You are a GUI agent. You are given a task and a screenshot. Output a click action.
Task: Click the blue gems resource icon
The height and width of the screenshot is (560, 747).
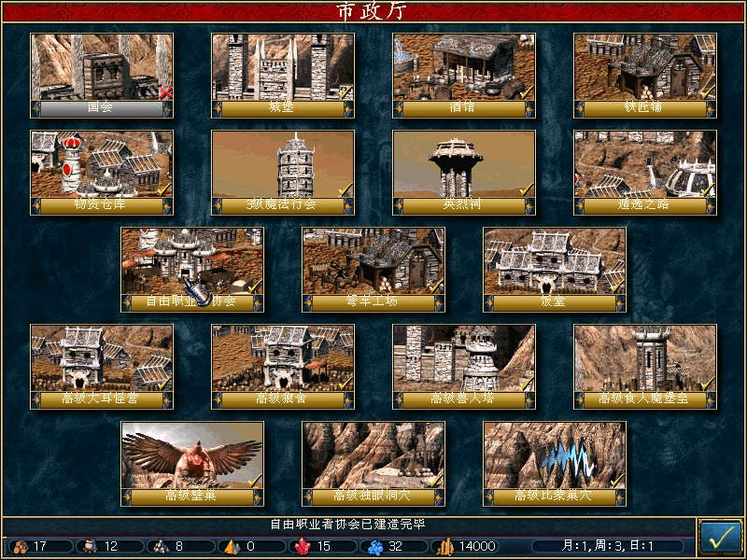point(375,547)
